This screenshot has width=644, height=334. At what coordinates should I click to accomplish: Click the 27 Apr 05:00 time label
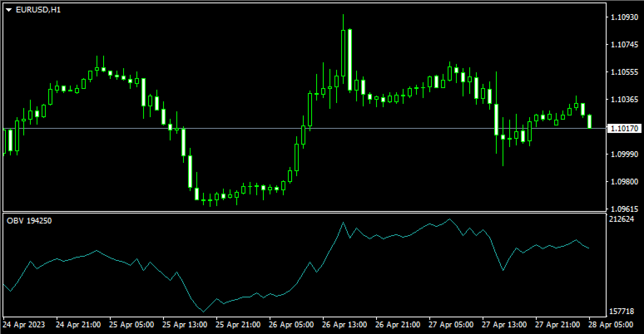click(x=451, y=324)
